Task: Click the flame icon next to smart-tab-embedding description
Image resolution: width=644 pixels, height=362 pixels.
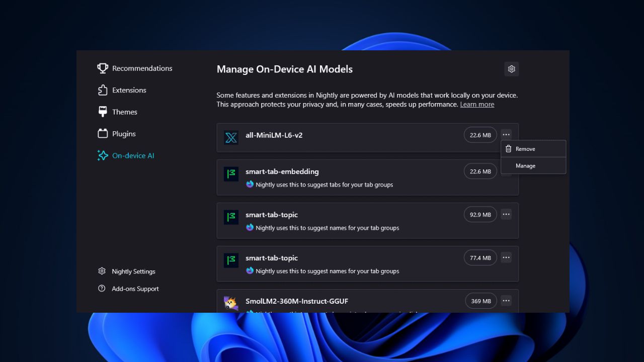Action: pos(250,185)
